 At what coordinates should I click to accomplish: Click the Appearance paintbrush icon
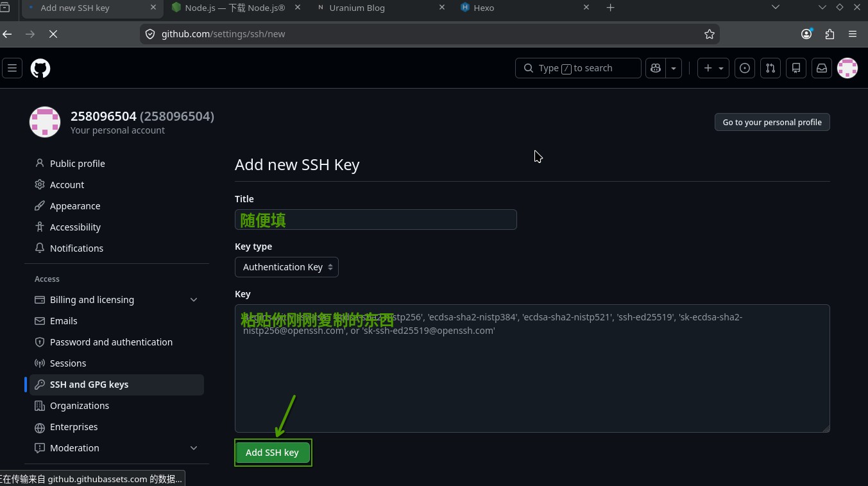(x=40, y=205)
